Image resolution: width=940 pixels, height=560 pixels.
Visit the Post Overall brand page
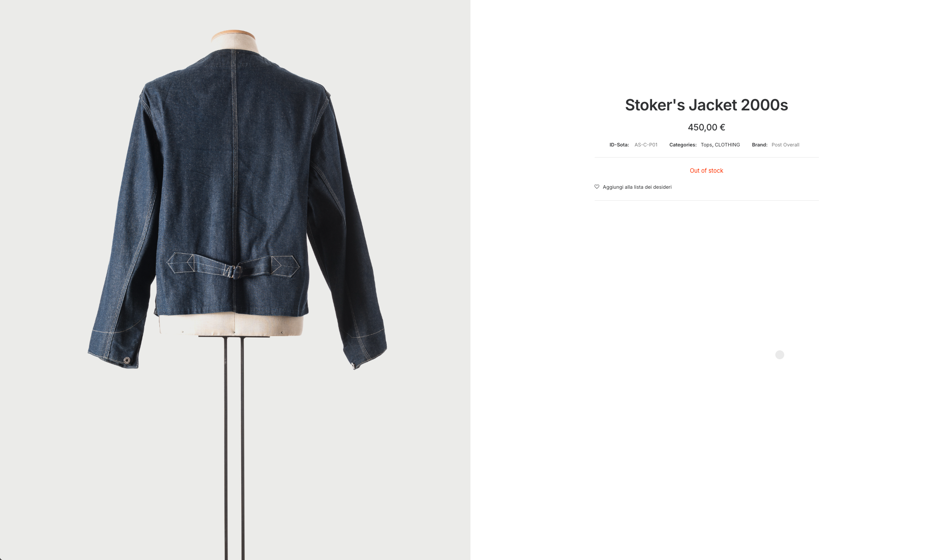785,145
